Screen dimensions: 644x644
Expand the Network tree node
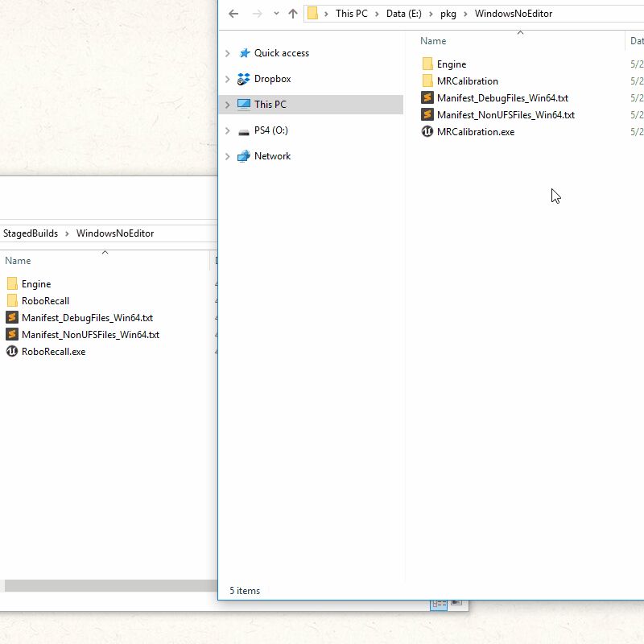228,156
